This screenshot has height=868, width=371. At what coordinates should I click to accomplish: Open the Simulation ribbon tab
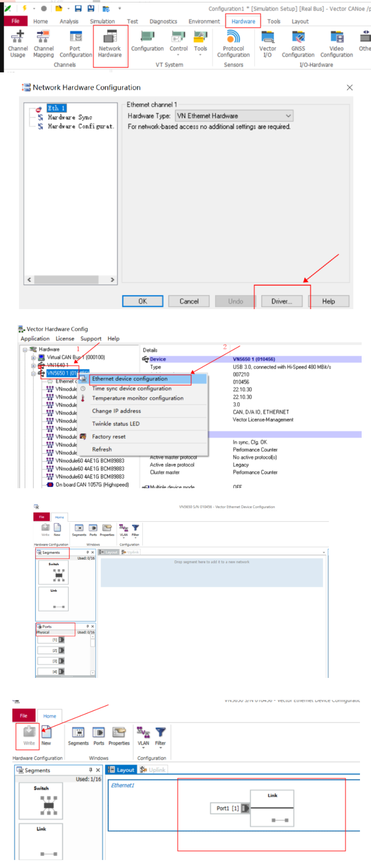[102, 21]
